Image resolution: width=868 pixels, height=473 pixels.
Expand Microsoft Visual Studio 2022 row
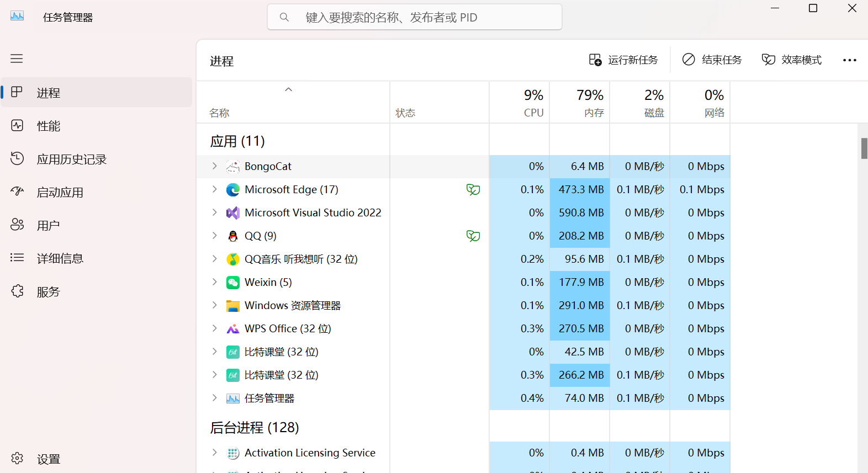tap(215, 212)
